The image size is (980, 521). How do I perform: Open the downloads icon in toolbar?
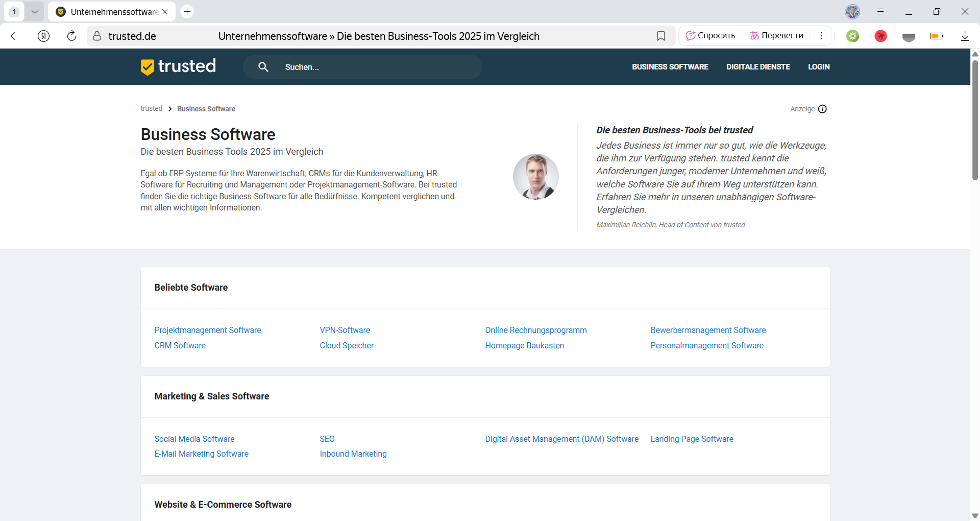coord(965,36)
